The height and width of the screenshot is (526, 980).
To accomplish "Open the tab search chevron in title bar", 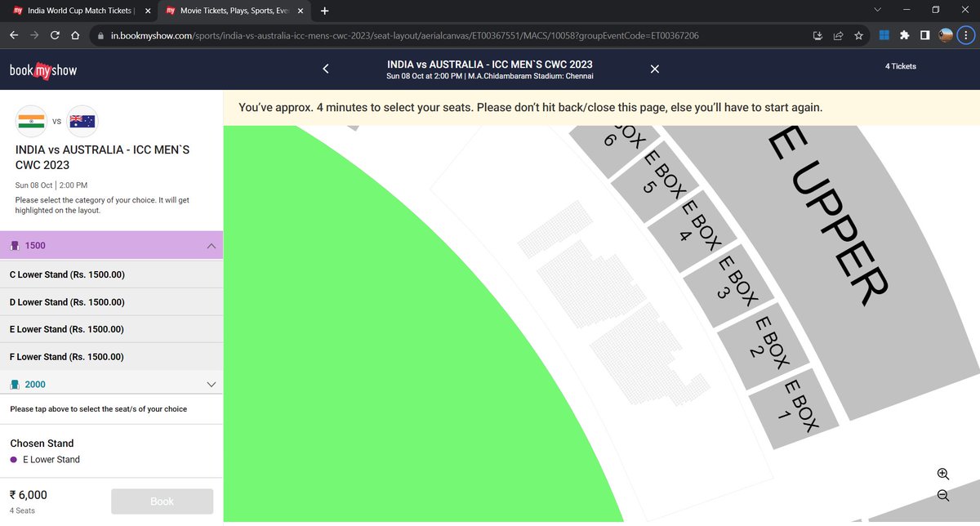I will tap(877, 11).
